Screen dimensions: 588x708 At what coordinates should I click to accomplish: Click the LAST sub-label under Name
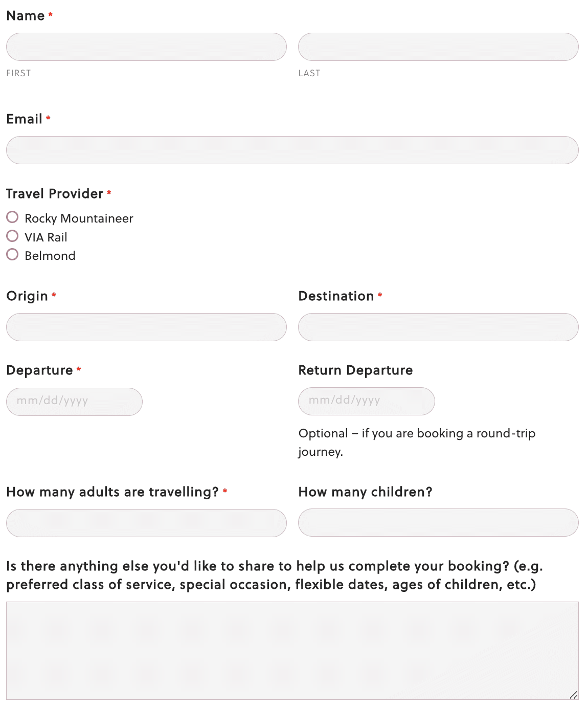coord(309,73)
